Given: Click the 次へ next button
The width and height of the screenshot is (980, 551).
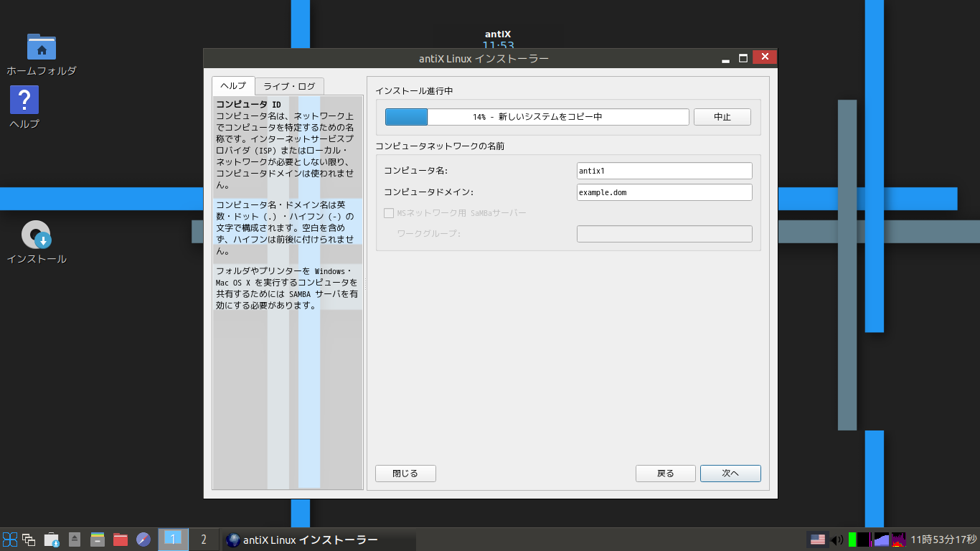Looking at the screenshot, I should (x=730, y=474).
